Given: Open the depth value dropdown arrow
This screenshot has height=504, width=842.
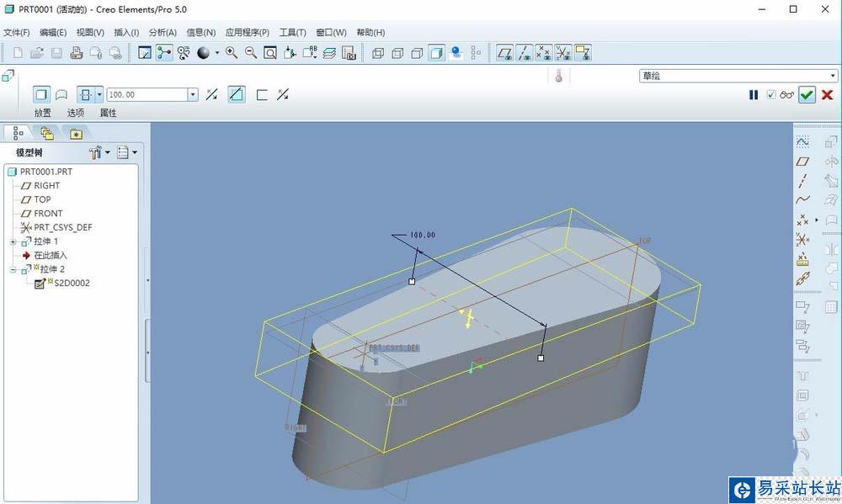Looking at the screenshot, I should coord(193,94).
